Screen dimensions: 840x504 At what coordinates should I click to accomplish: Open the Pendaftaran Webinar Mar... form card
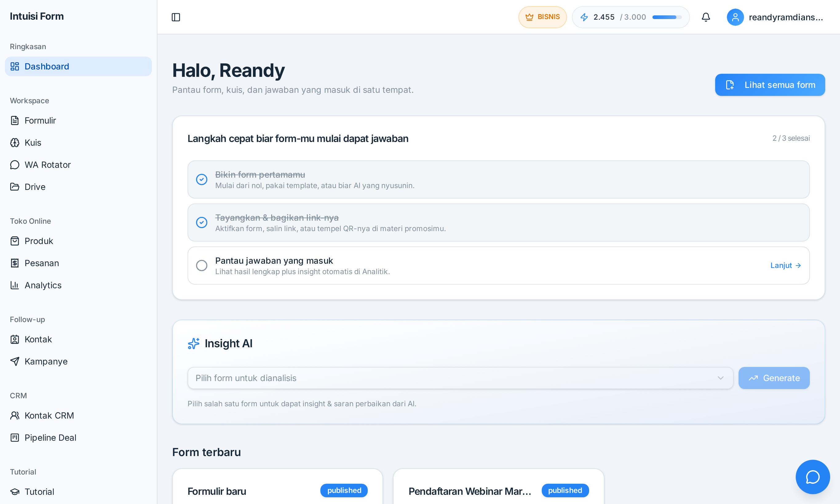click(x=498, y=486)
